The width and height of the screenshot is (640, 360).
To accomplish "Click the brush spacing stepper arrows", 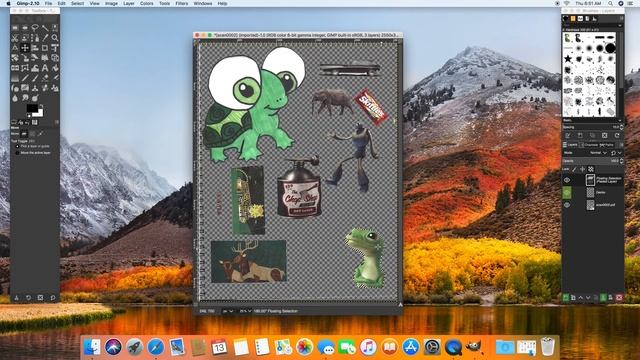I will pyautogui.click(x=622, y=127).
